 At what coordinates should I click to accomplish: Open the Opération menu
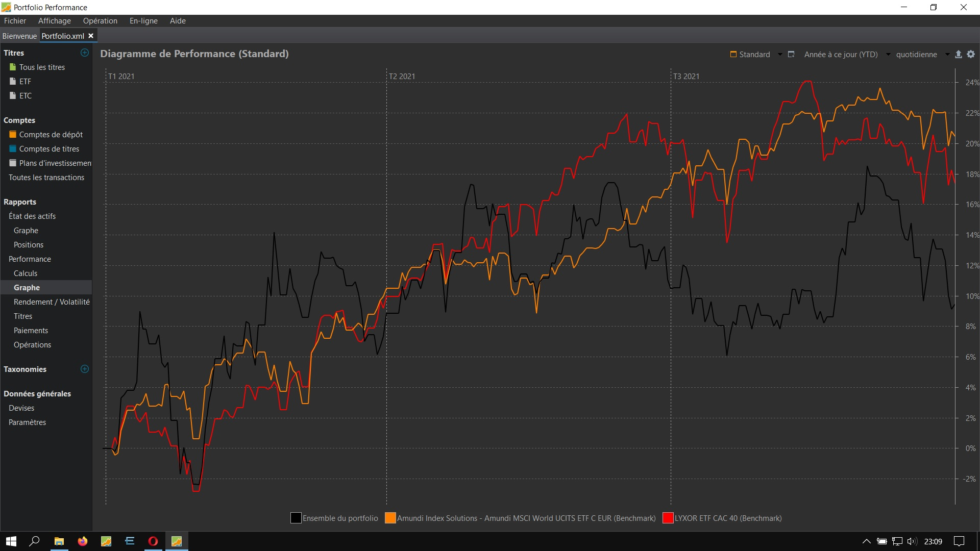(x=100, y=21)
